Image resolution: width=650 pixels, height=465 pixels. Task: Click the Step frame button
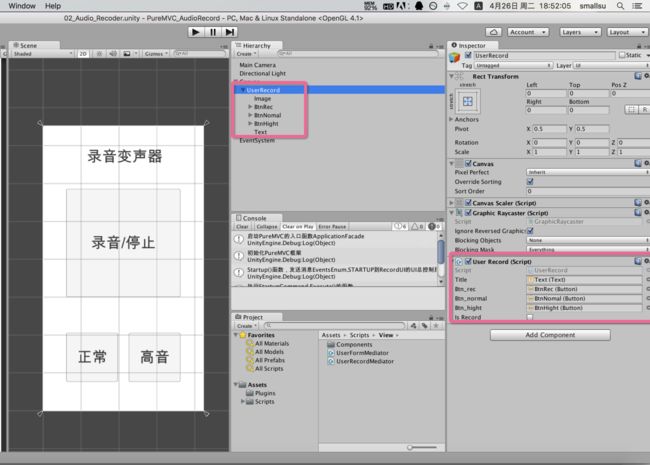[x=229, y=32]
